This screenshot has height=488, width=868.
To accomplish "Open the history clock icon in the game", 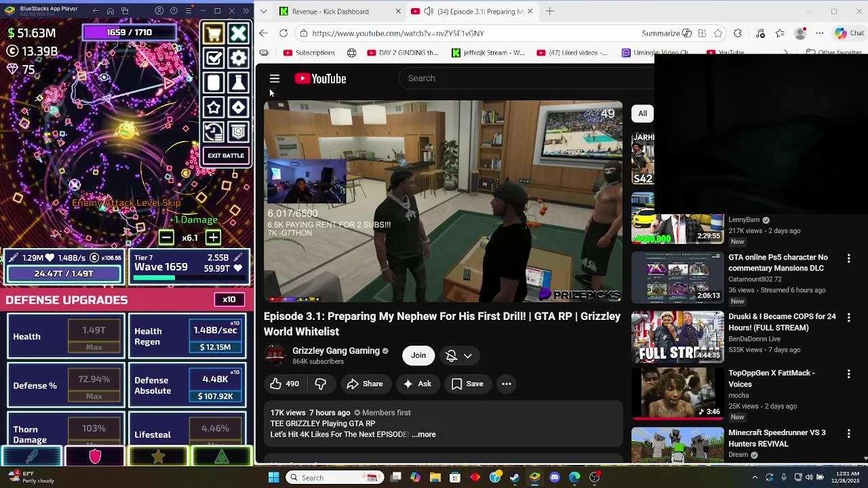I will pos(214,131).
